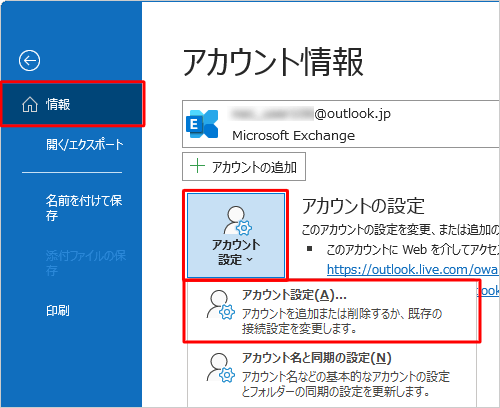Select the 情報 tab in sidebar
The image size is (500, 408).
coord(72,104)
